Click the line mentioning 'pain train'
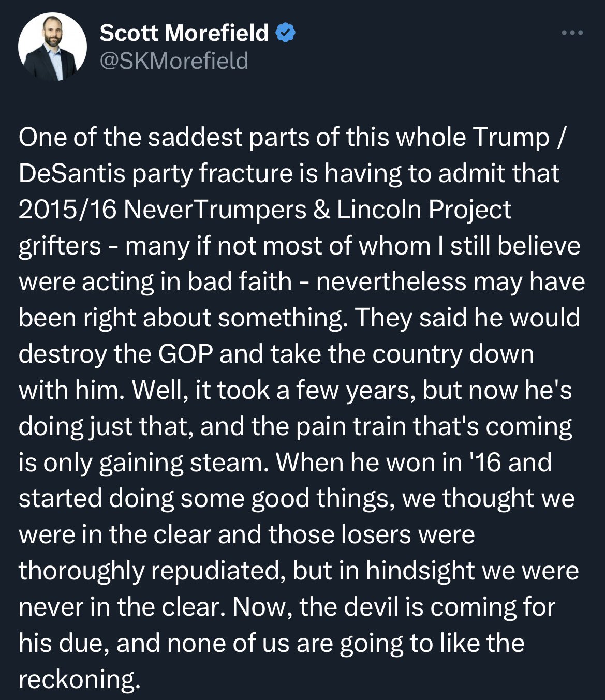 (x=296, y=427)
